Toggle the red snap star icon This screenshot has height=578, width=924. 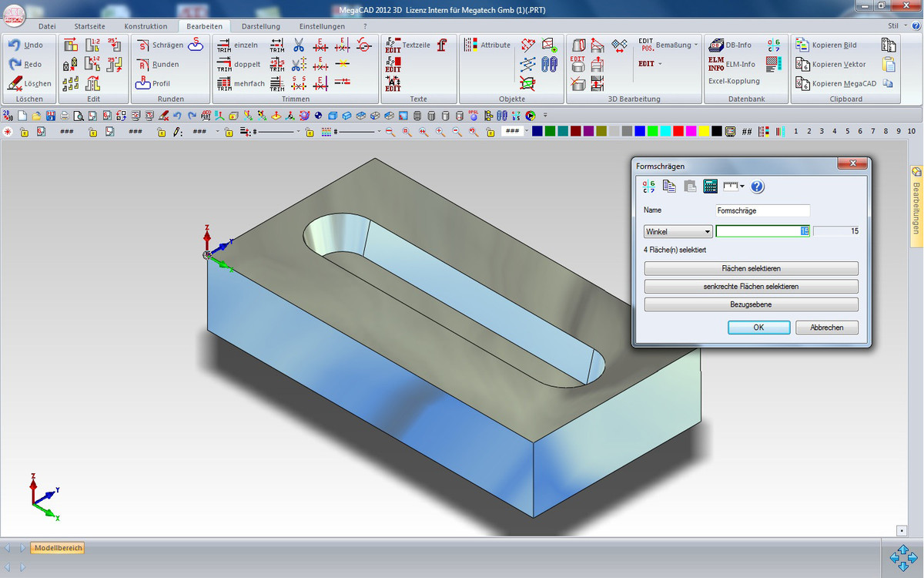[8, 133]
